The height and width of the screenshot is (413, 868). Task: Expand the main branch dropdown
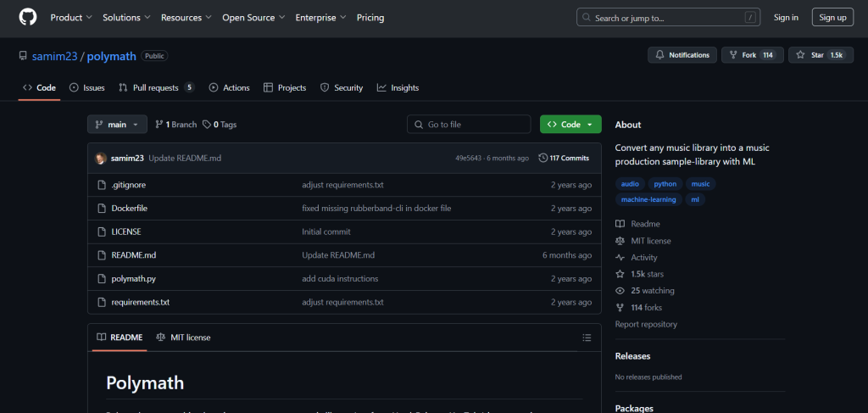coord(117,125)
